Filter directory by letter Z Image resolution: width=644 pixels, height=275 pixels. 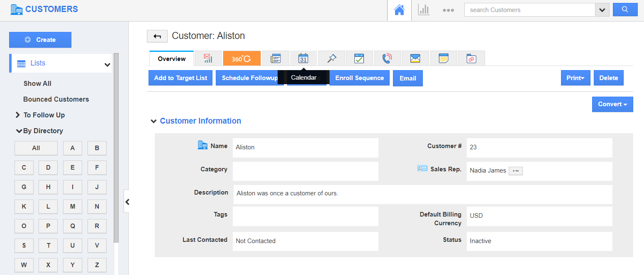click(x=97, y=265)
